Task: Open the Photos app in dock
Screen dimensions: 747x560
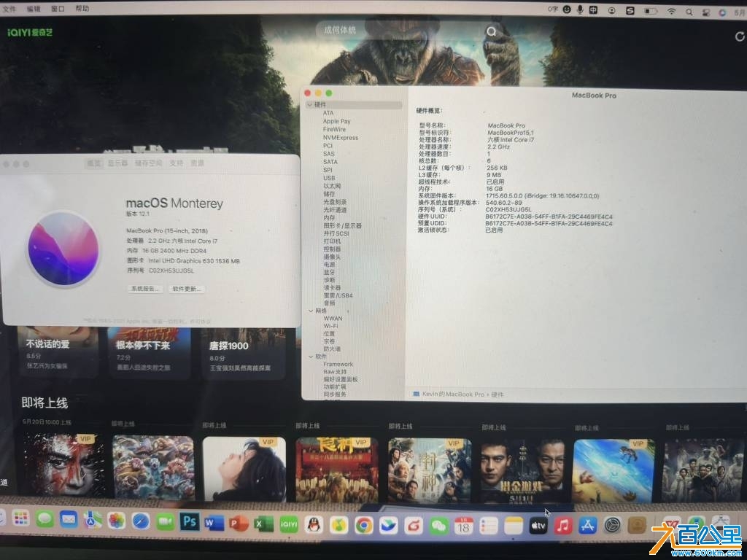Action: pos(116,520)
